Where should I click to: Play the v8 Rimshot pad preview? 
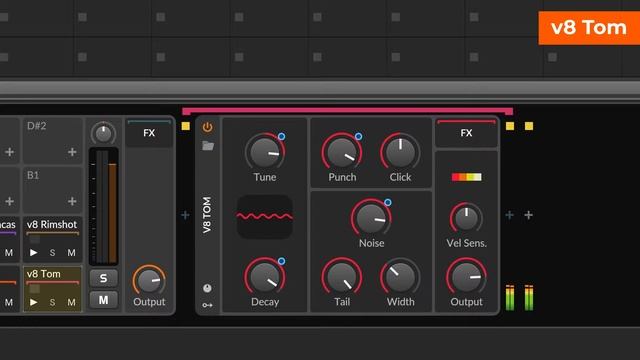click(x=33, y=253)
